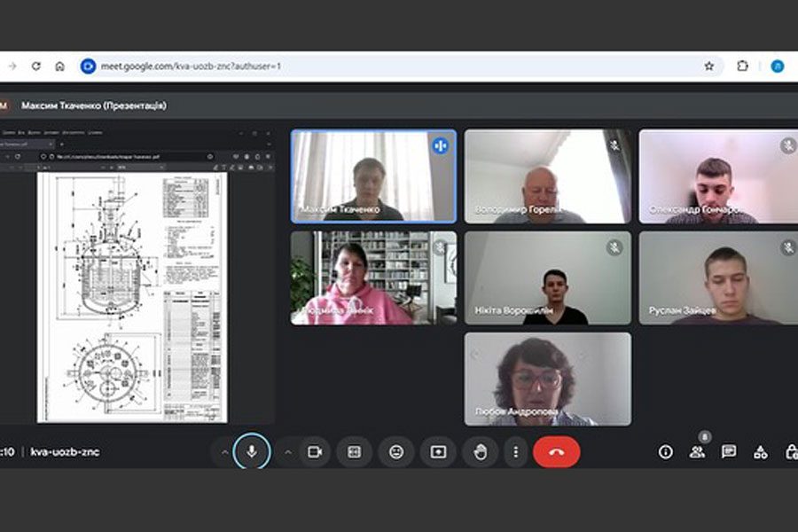Mute the microphone
The height and width of the screenshot is (532, 798).
(252, 451)
